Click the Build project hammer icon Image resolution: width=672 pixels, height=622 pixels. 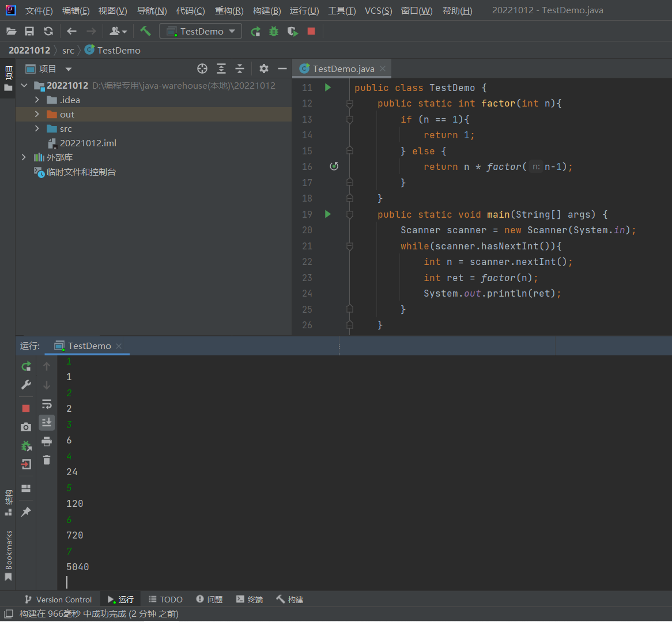145,31
